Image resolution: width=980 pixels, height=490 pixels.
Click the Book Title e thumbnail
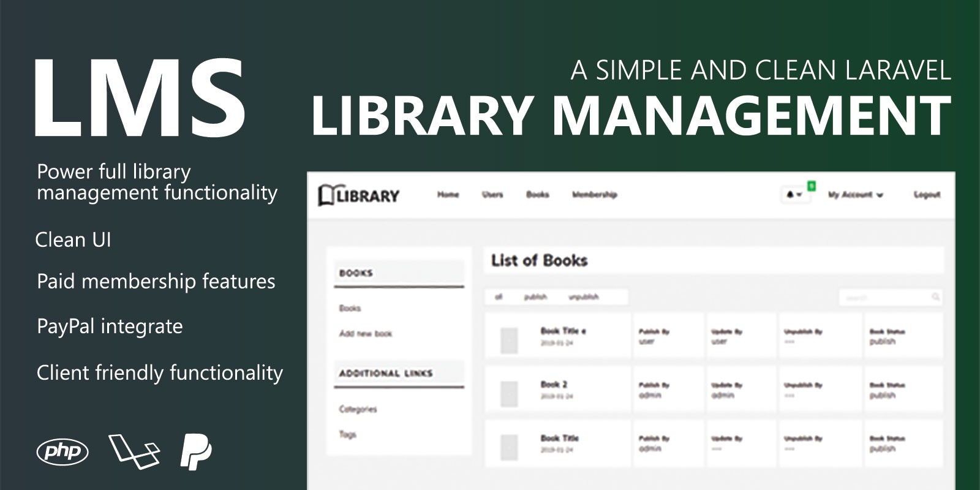[509, 341]
